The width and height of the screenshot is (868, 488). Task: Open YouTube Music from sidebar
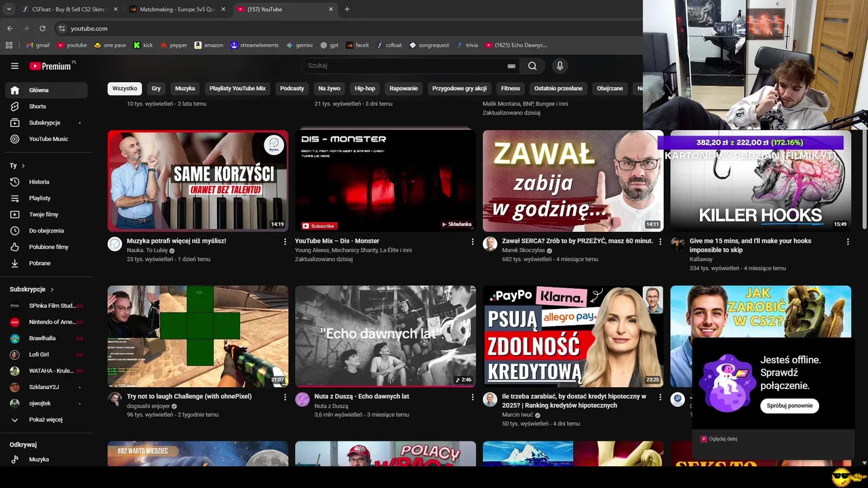tap(46, 139)
